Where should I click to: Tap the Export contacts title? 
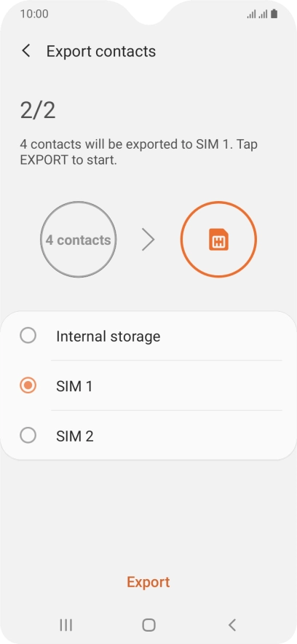pos(101,51)
